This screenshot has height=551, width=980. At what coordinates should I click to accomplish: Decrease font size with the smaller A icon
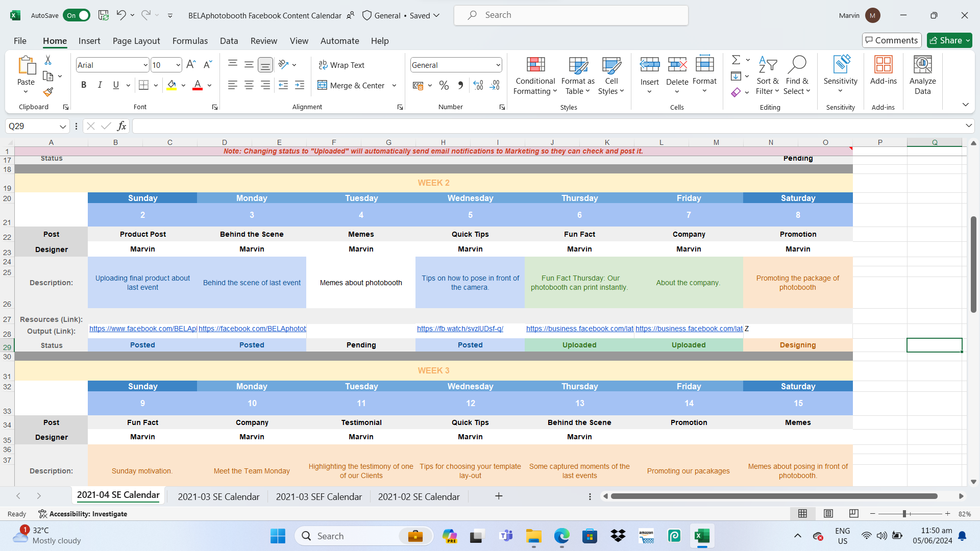click(x=207, y=65)
